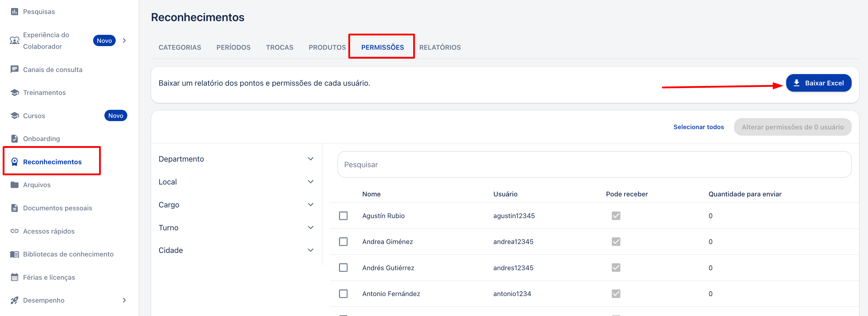Toggle Pode receber for Antonio Fernández
This screenshot has width=868, height=316.
point(616,294)
